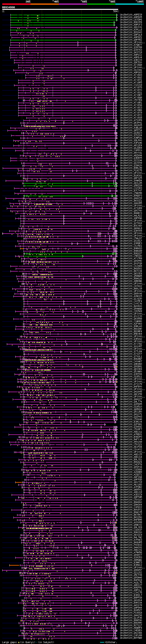Screen dimensions: 146x644
Task: Select hit UniRef100_Q5RZU9
Action: point(131,186)
